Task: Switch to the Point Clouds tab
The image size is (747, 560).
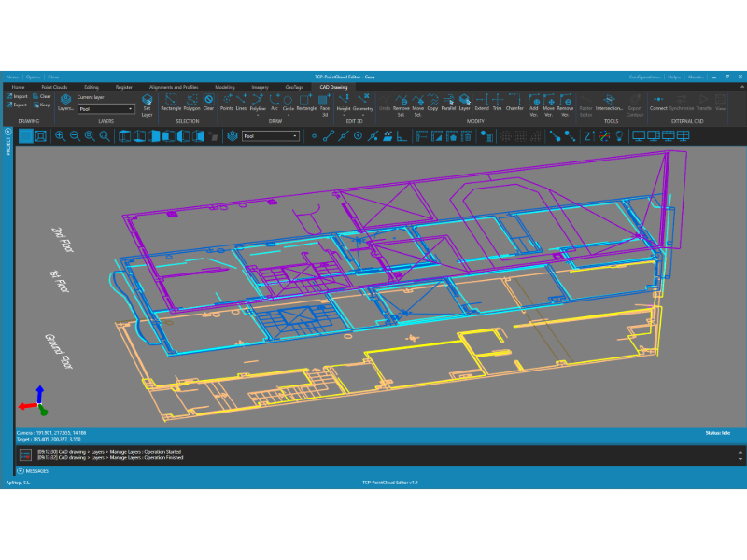Action: pos(54,87)
